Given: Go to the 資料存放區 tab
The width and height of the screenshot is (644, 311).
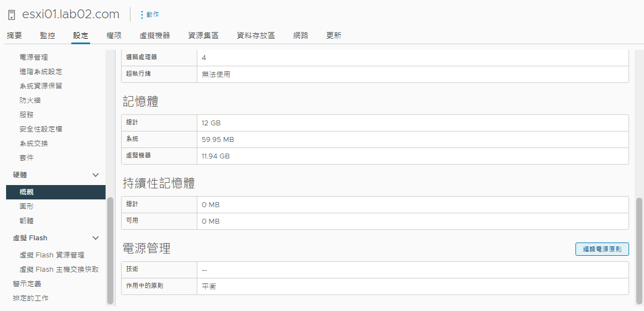Looking at the screenshot, I should [x=256, y=35].
